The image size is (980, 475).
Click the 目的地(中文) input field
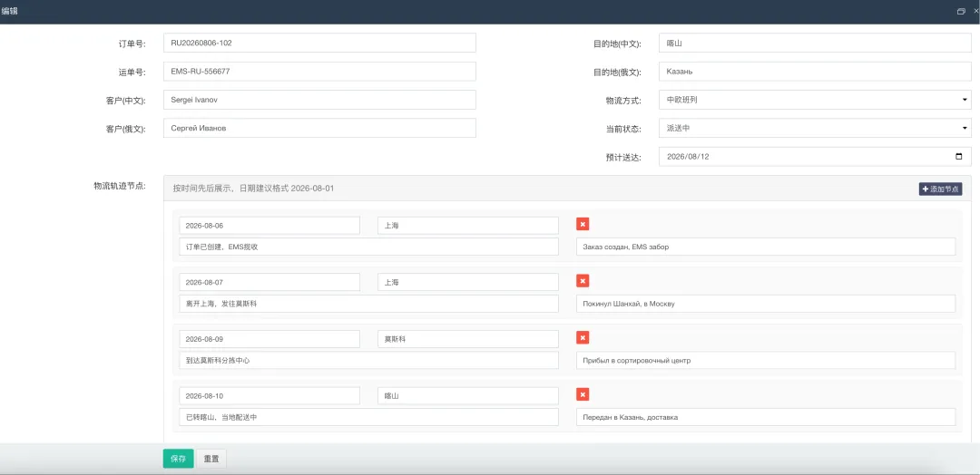(815, 43)
